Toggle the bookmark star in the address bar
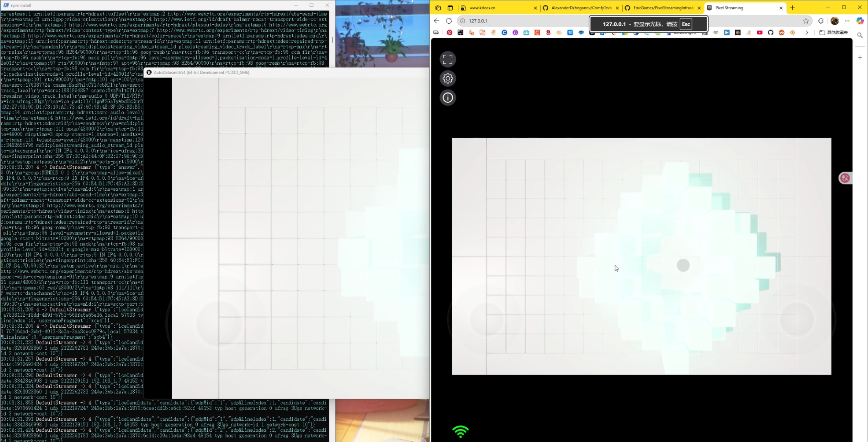 tap(806, 21)
